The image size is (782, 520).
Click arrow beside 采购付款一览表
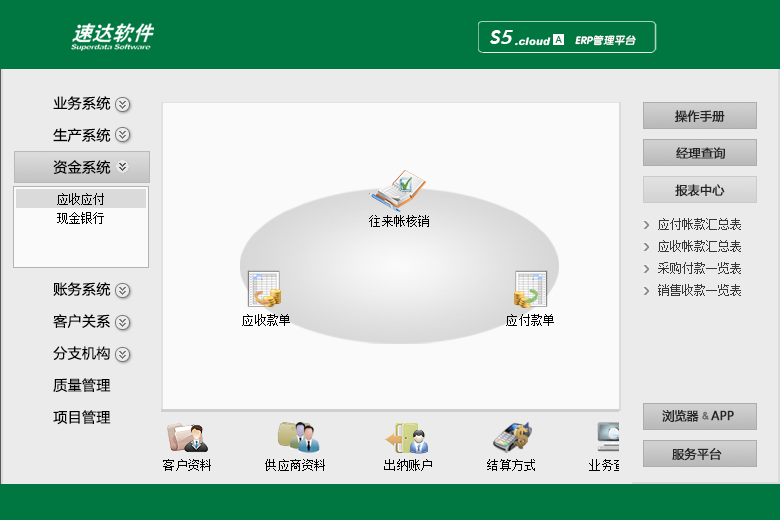[646, 269]
